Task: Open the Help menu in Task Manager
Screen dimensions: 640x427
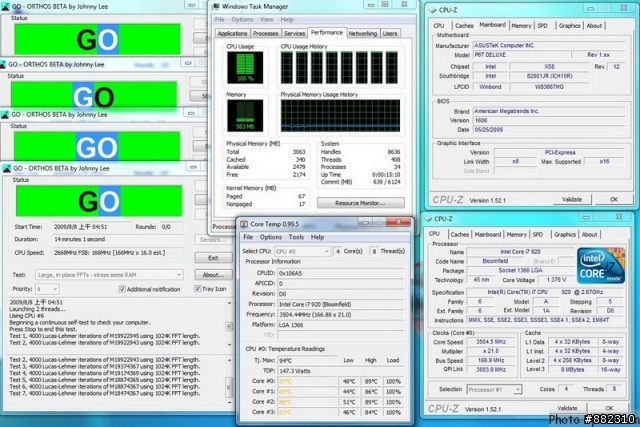Action: 287,20
